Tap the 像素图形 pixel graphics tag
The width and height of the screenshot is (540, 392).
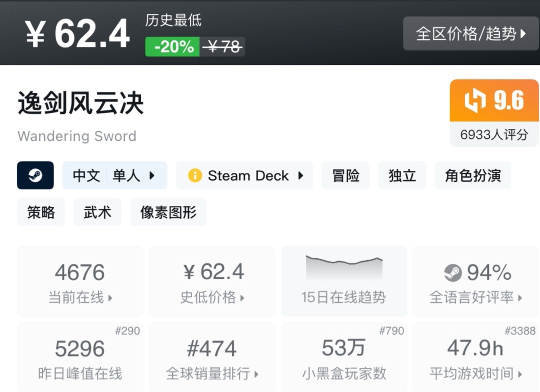click(x=168, y=212)
